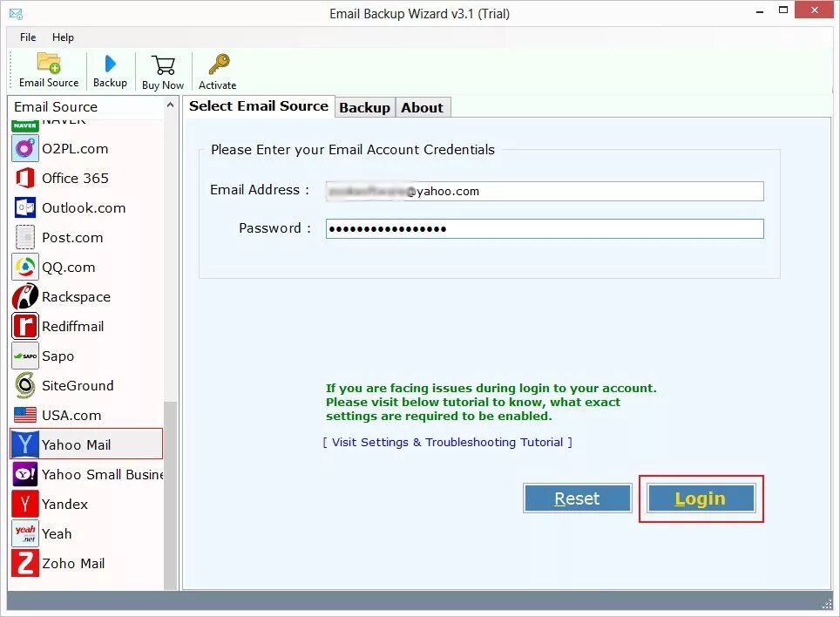Select the Office 365 text label
The image size is (840, 617).
click(x=75, y=179)
